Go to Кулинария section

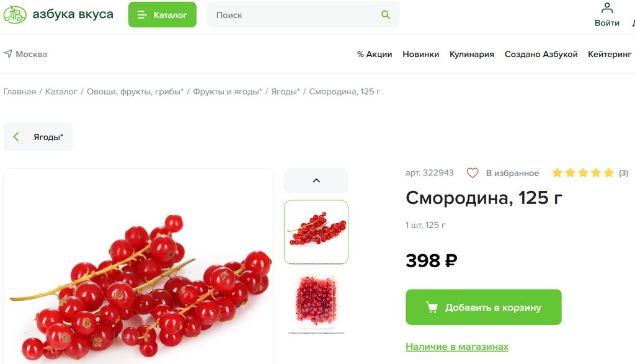tap(472, 54)
